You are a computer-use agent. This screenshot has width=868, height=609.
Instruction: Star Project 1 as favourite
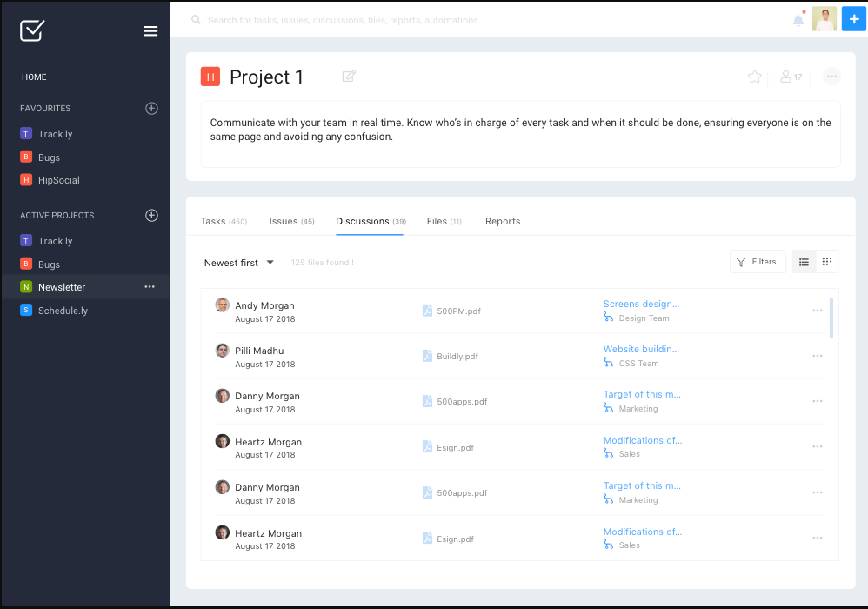coord(753,77)
